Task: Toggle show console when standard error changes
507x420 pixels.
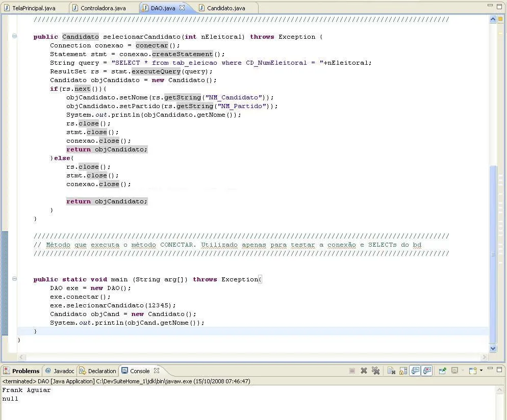Action: 427,371
